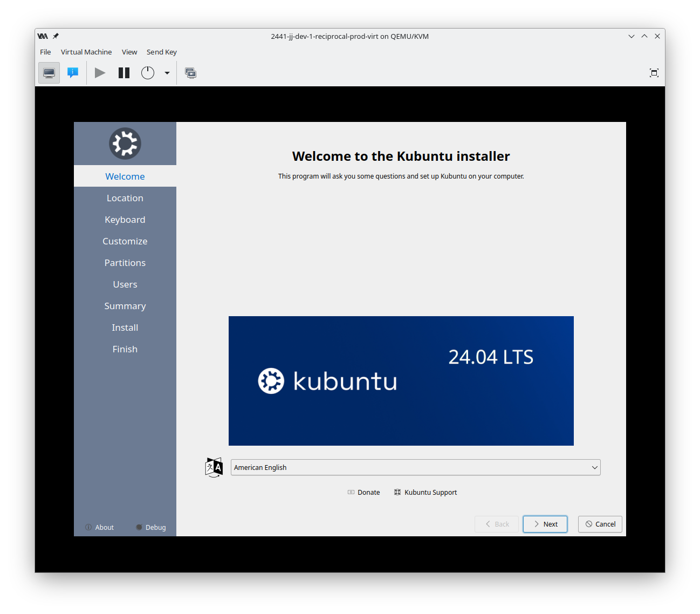Open the About dialog
700x614 pixels.
point(100,527)
